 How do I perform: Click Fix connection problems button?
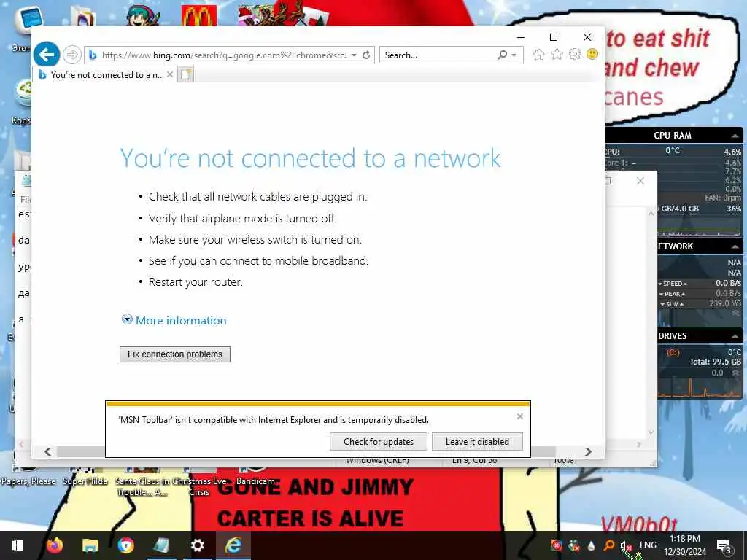coord(175,354)
